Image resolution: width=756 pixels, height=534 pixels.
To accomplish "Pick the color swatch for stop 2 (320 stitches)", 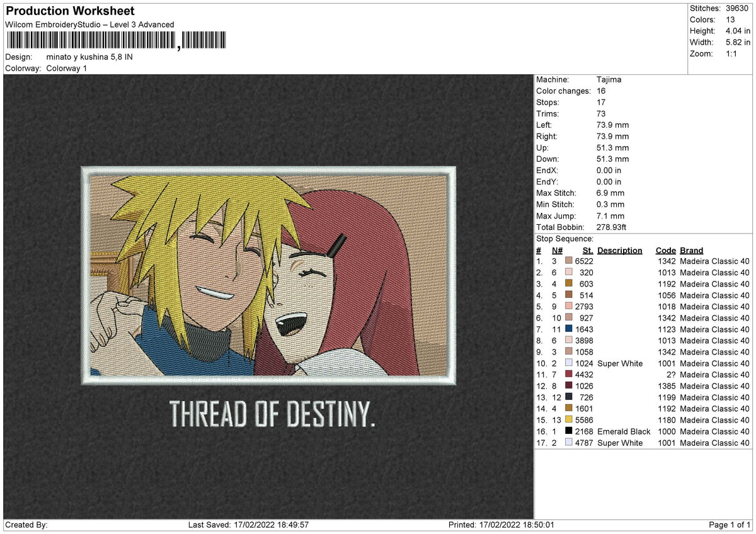I will [569, 272].
